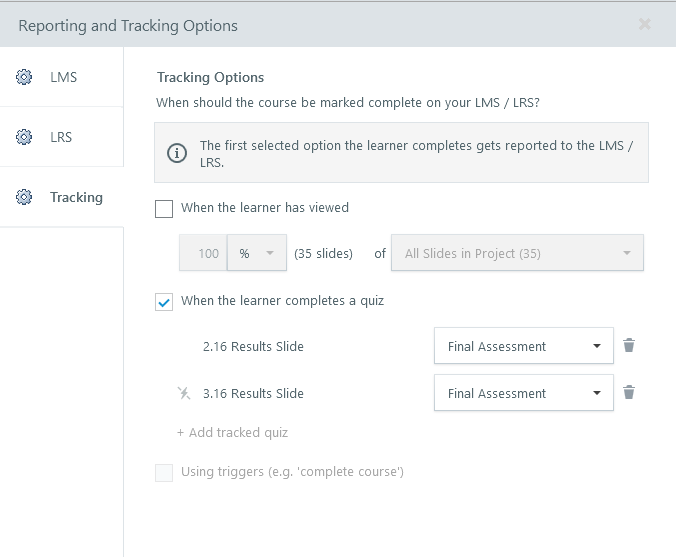Switch to the LMS tab

[x=63, y=77]
